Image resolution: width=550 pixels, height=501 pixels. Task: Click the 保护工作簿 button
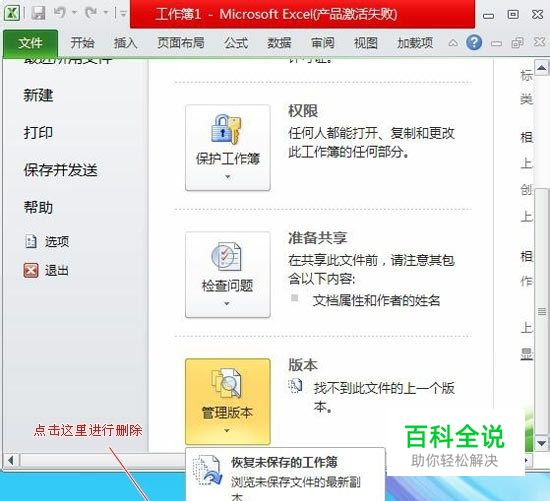pyautogui.click(x=228, y=148)
